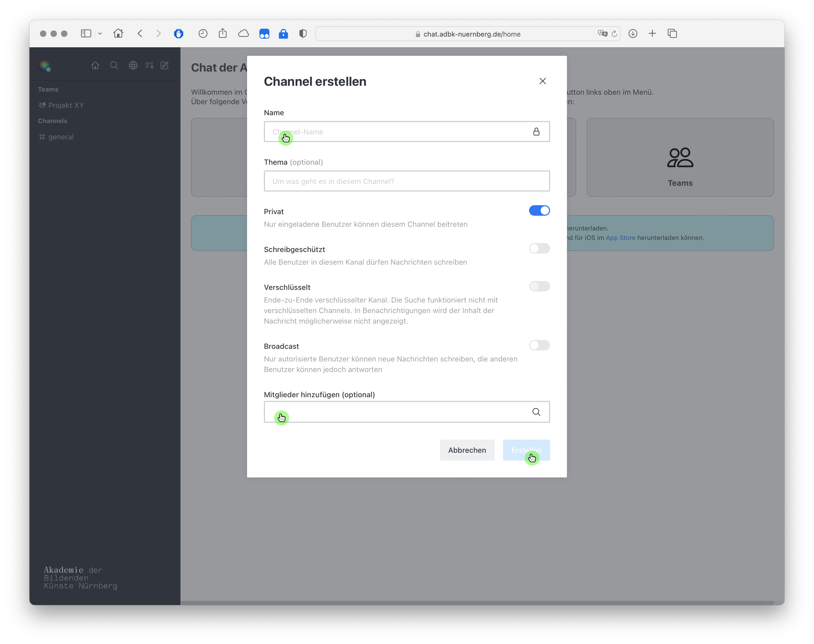
Task: Open the sort display icon in sidebar
Action: point(149,65)
